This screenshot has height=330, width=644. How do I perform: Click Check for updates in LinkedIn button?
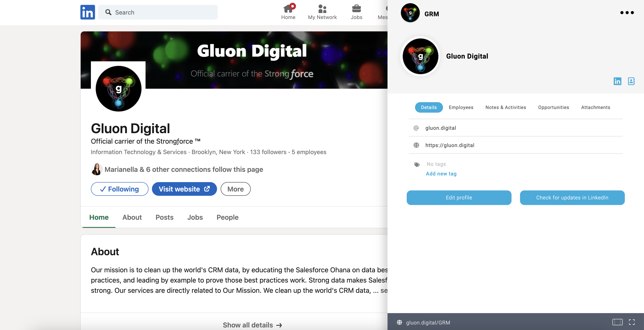[572, 197]
